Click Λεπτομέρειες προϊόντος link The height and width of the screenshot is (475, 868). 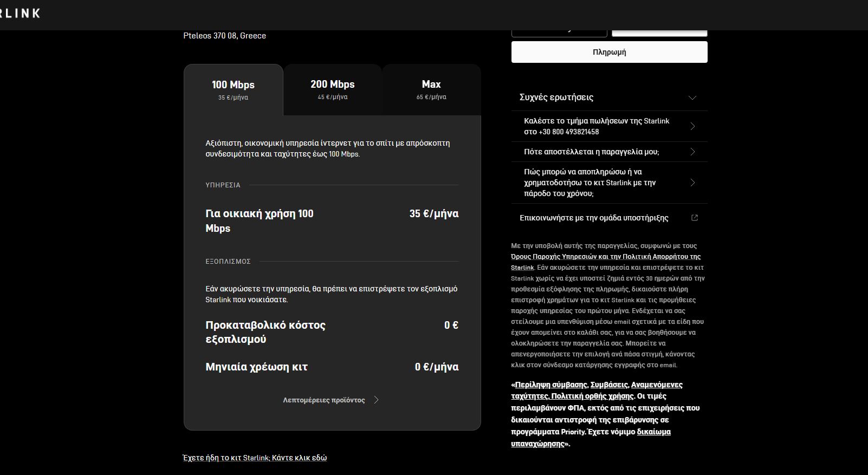tap(324, 400)
